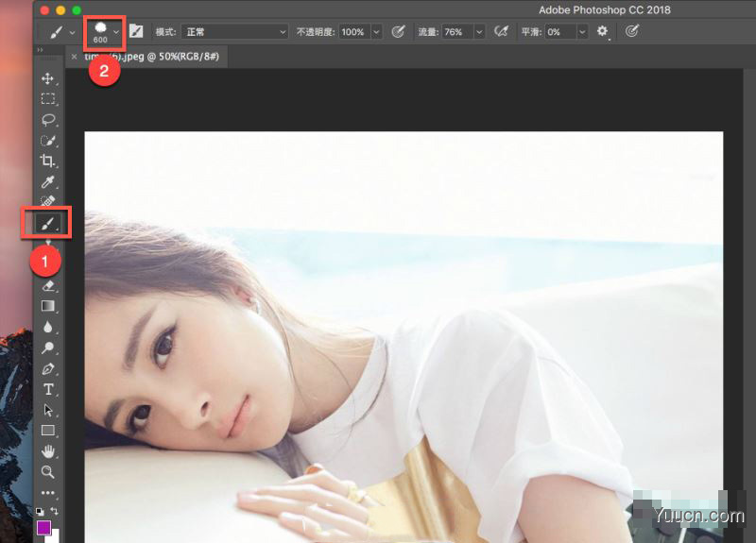Viewport: 756px width, 543px height.
Task: Toggle pressure control for opacity
Action: point(398,32)
